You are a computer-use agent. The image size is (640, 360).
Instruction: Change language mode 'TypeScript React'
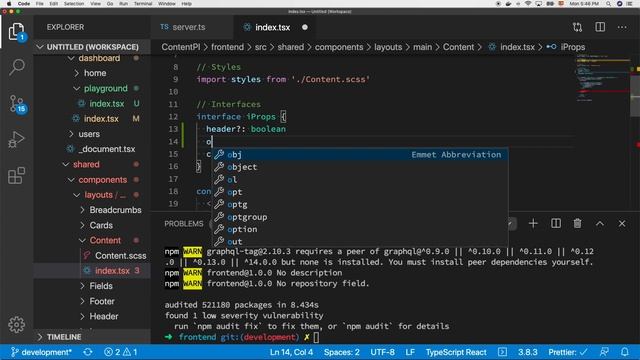click(456, 352)
